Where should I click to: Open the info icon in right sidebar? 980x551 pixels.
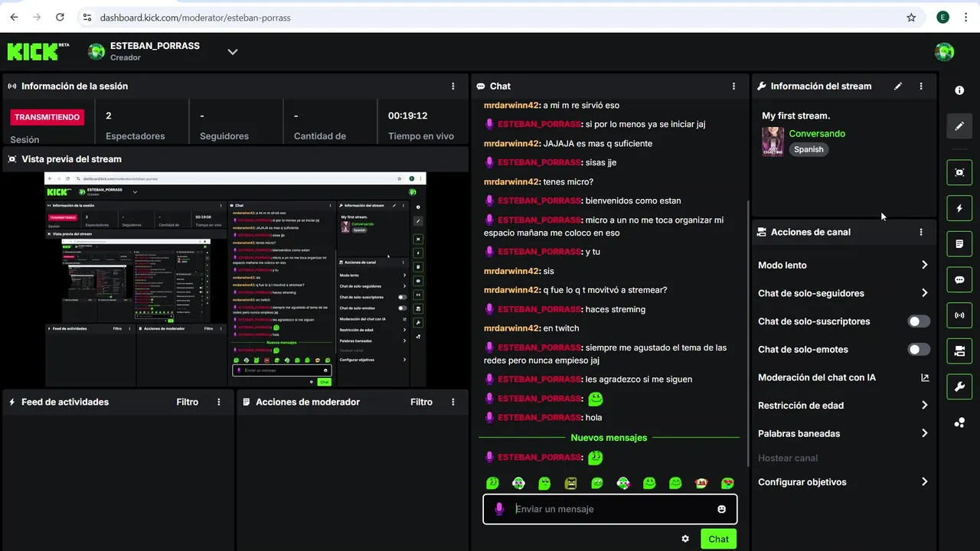[959, 90]
